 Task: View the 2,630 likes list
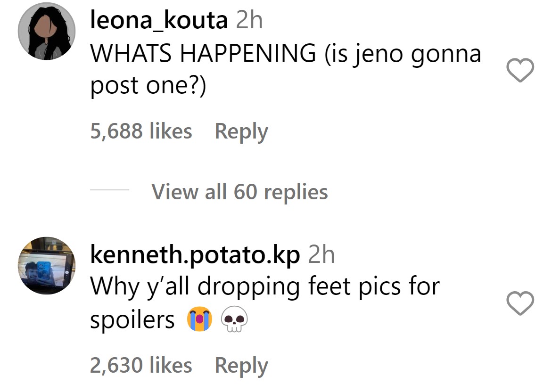point(141,366)
